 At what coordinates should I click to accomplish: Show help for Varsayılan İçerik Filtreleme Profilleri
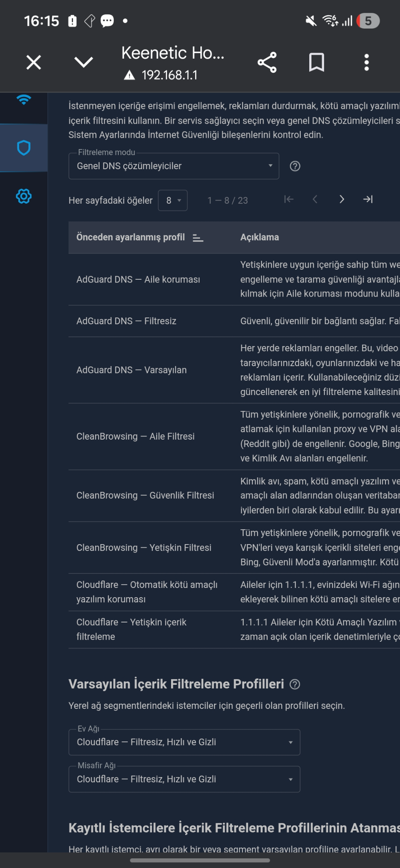295,684
